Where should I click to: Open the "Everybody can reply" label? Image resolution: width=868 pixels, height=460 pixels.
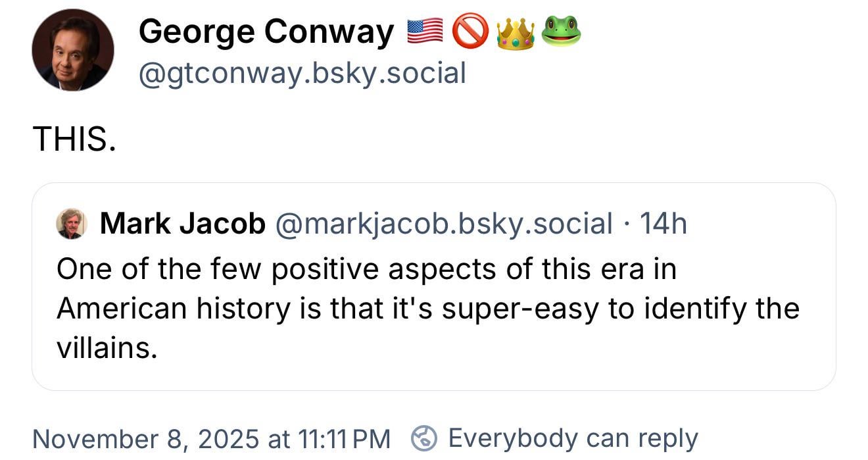(572, 438)
